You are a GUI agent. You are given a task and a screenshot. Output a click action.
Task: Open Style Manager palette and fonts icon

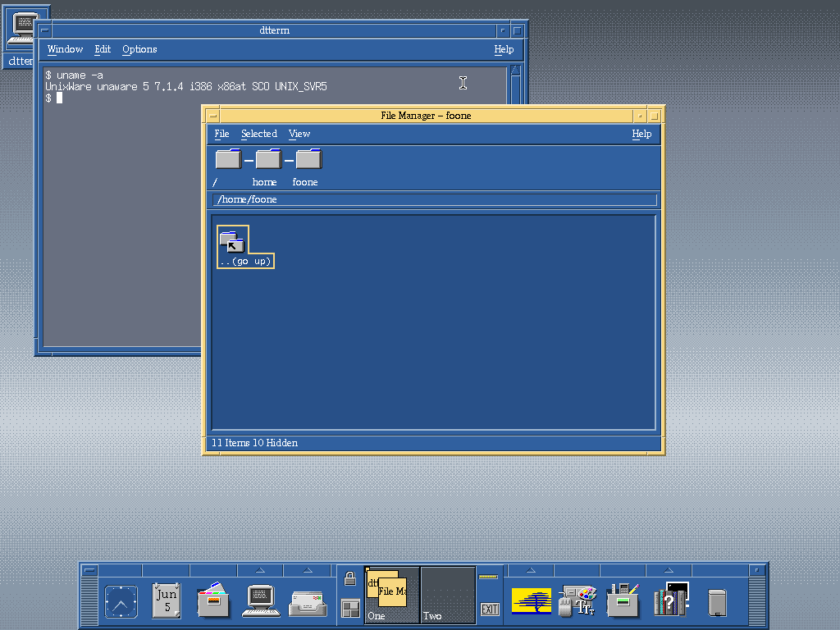click(x=577, y=601)
